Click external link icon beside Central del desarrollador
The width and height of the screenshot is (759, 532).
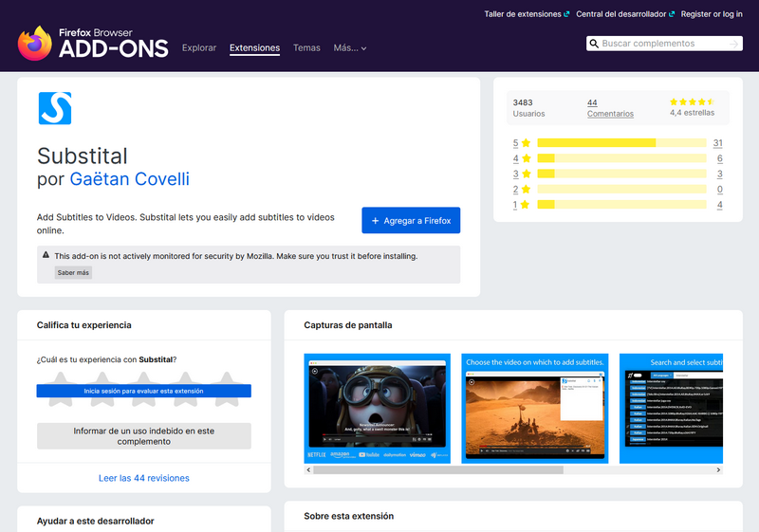672,14
